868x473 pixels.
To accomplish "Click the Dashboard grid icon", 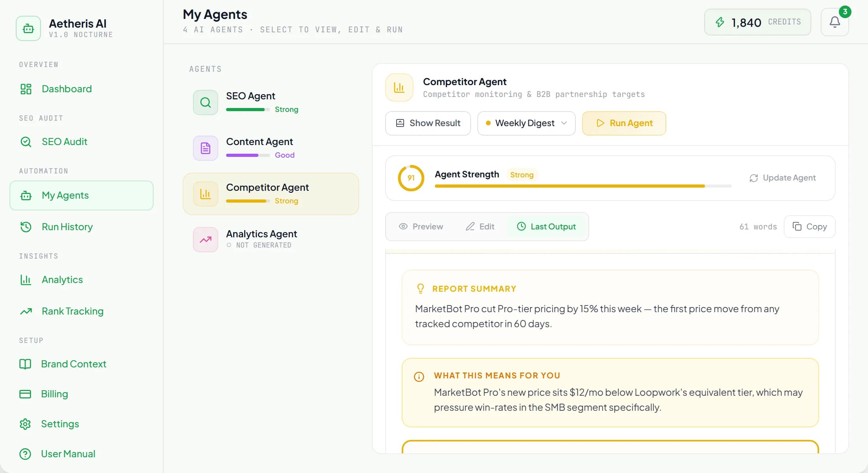I will click(x=26, y=89).
